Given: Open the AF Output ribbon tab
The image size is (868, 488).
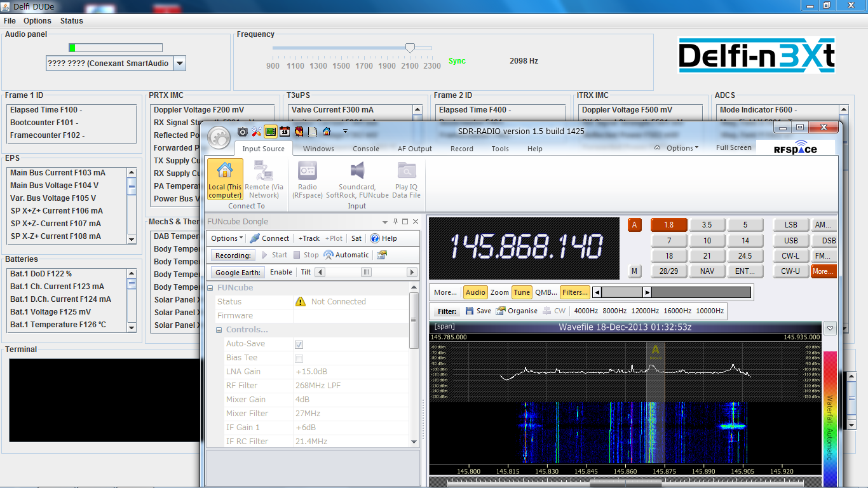Looking at the screenshot, I should coord(415,149).
